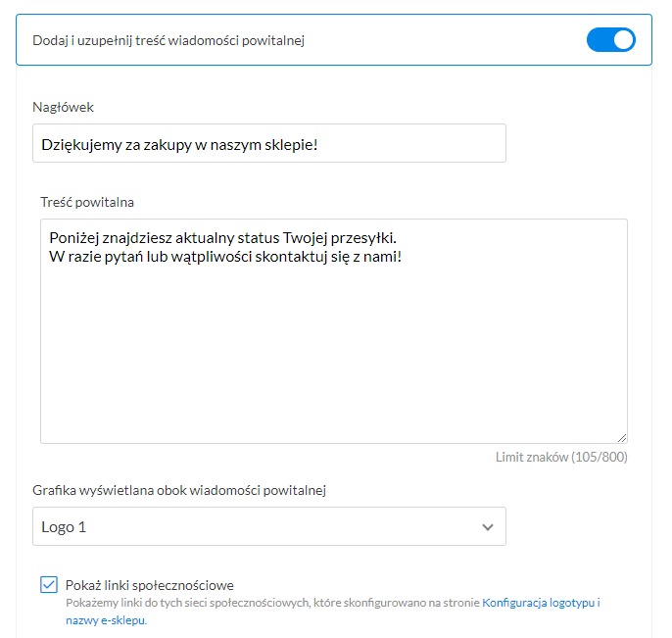Click the 'Pokaż linki społecznościowe' checkbox label
The width and height of the screenshot is (672, 638).
coord(150,586)
